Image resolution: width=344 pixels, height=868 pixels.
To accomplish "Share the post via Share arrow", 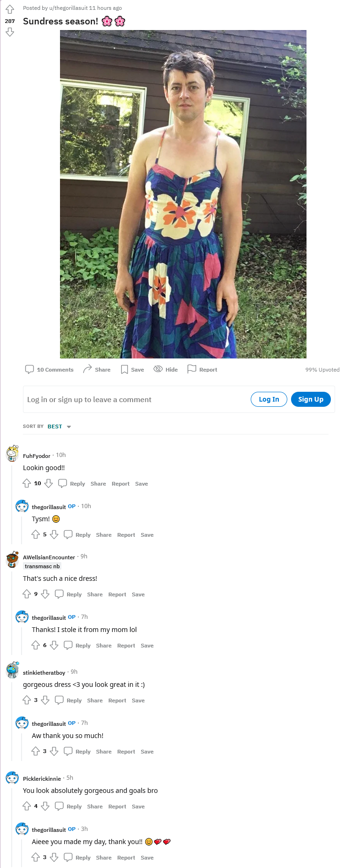I will pyautogui.click(x=97, y=369).
